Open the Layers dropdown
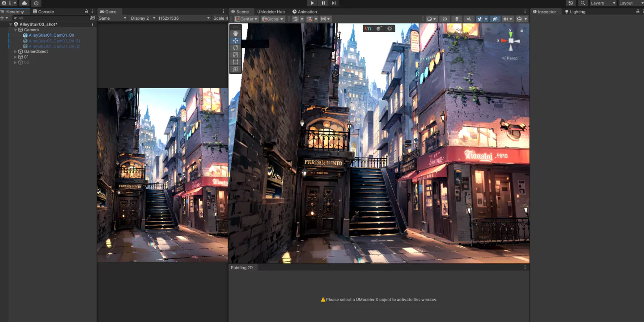644x322 pixels. click(603, 3)
